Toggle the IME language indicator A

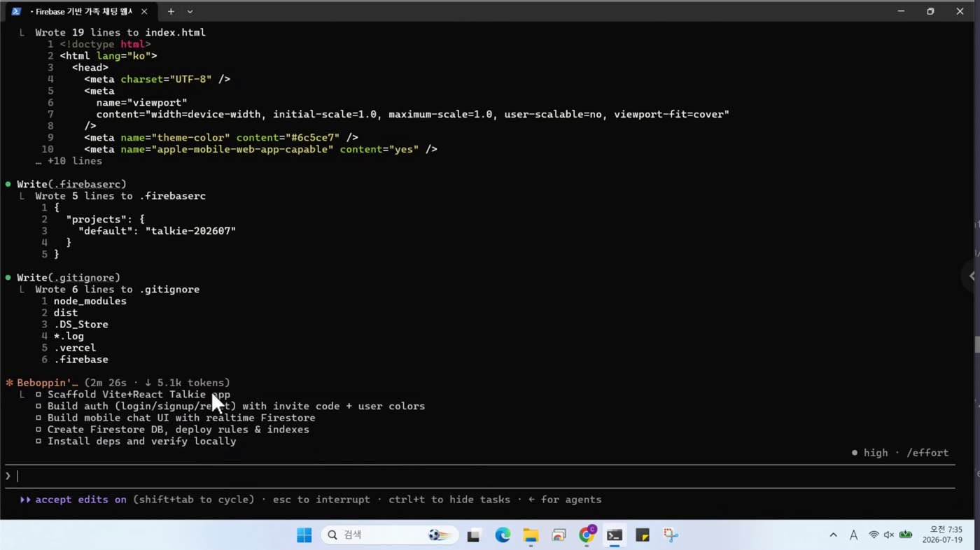[x=853, y=535]
